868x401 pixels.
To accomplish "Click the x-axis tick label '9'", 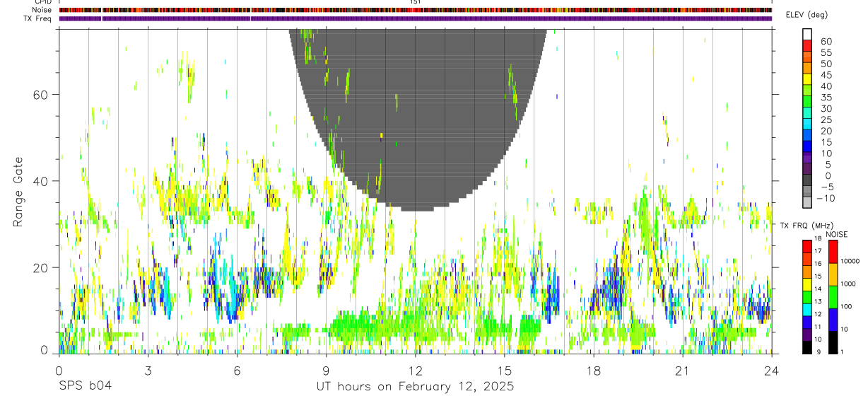I will tap(326, 370).
